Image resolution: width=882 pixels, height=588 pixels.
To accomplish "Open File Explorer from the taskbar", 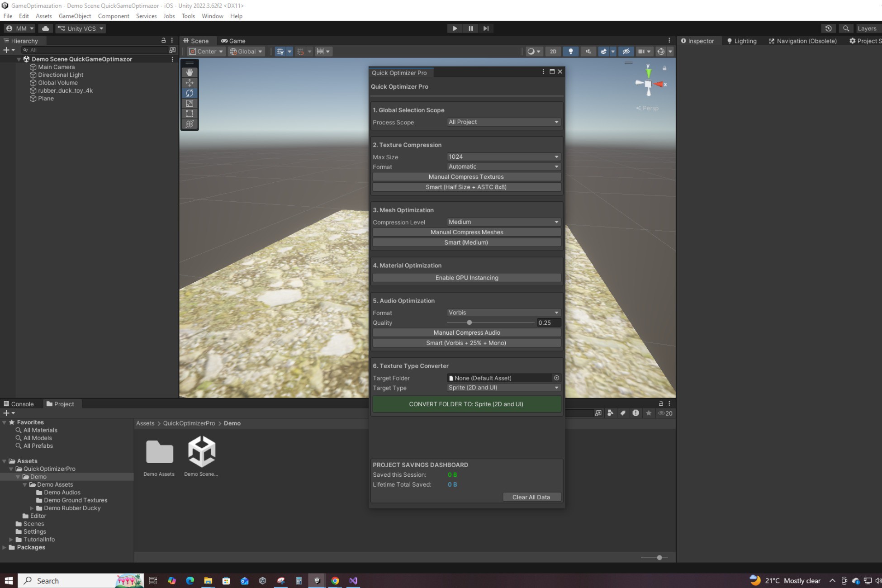I will coord(208,580).
